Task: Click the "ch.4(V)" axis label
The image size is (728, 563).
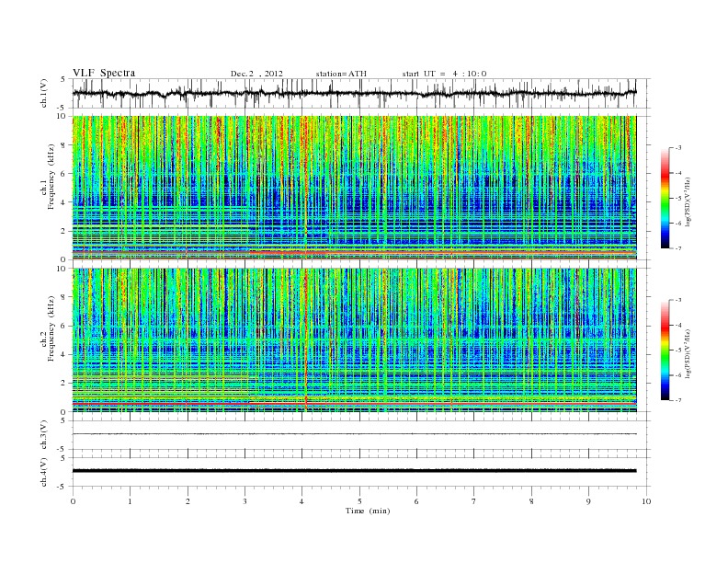Action: pos(44,472)
